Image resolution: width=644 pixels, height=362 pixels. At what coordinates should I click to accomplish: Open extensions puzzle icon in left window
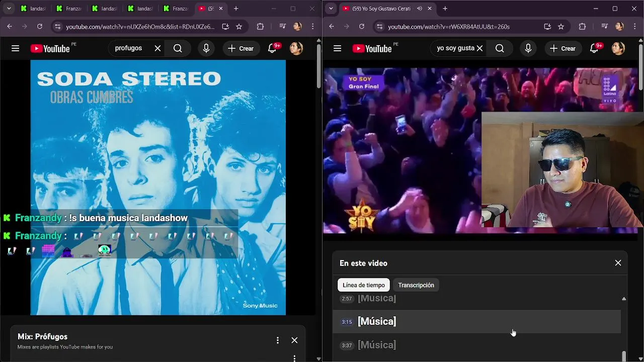(x=260, y=27)
